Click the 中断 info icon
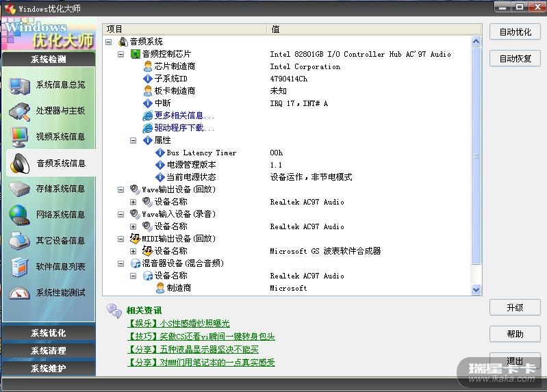 click(x=148, y=103)
